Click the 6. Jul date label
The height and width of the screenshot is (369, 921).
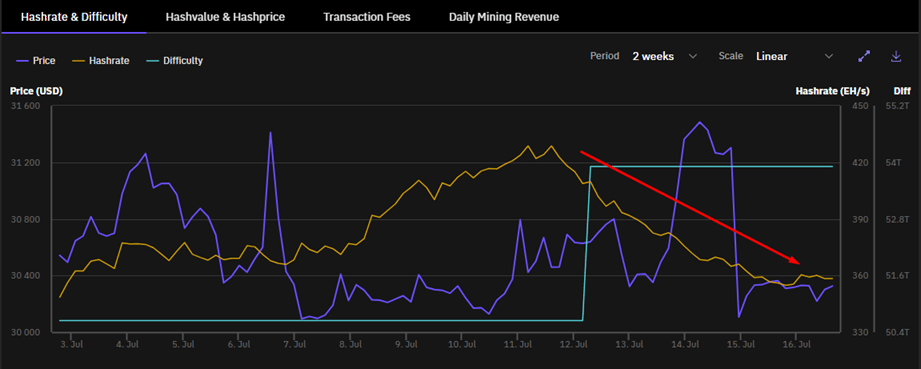pyautogui.click(x=238, y=344)
